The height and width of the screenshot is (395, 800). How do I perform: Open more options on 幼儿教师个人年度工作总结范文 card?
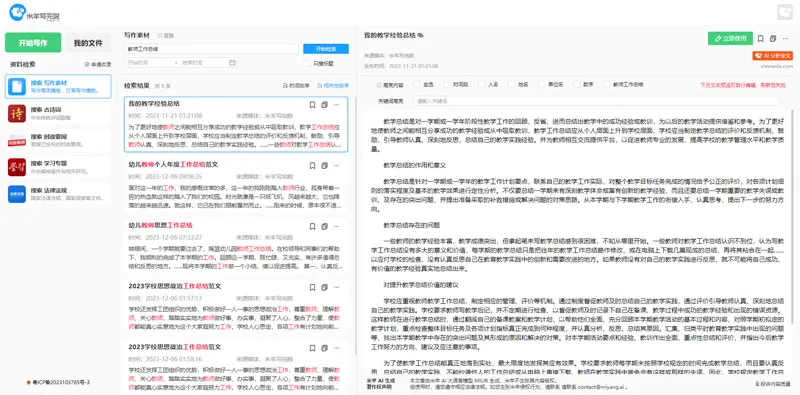point(336,165)
